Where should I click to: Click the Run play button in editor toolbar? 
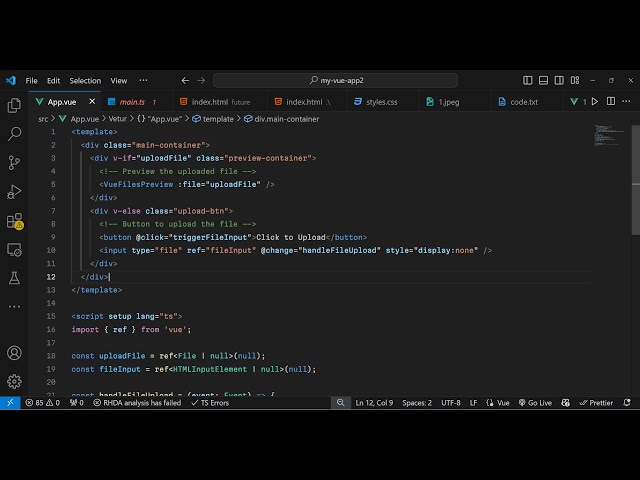pos(595,102)
